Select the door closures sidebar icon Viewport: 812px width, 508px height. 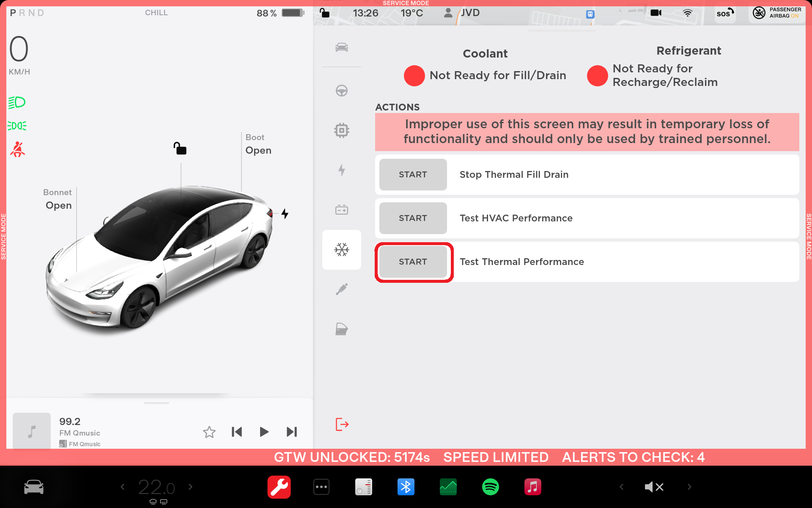click(341, 329)
